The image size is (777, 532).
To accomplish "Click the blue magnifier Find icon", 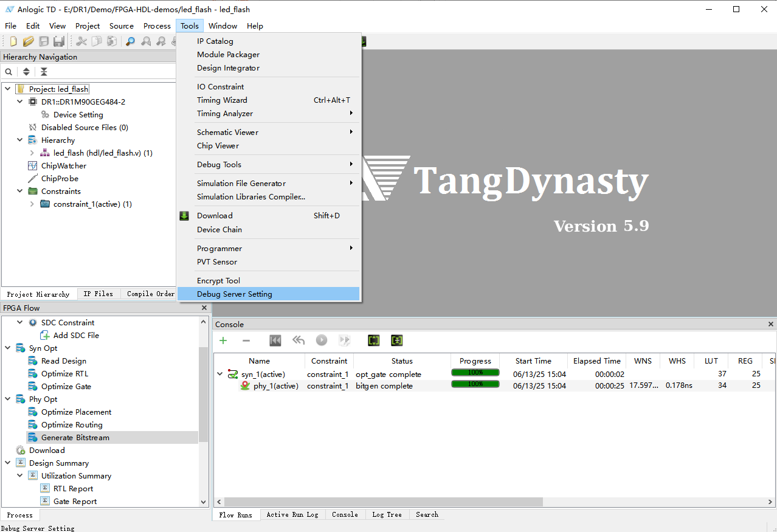I will 131,41.
